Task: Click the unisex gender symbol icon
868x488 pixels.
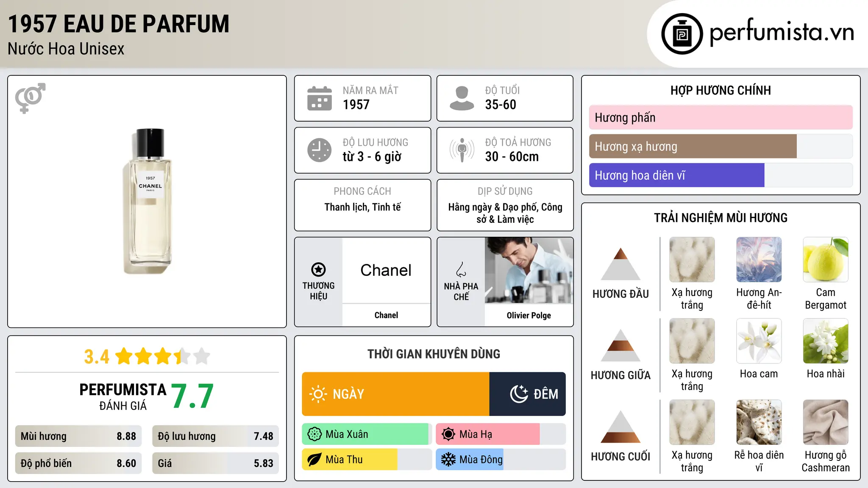Action: (30, 98)
